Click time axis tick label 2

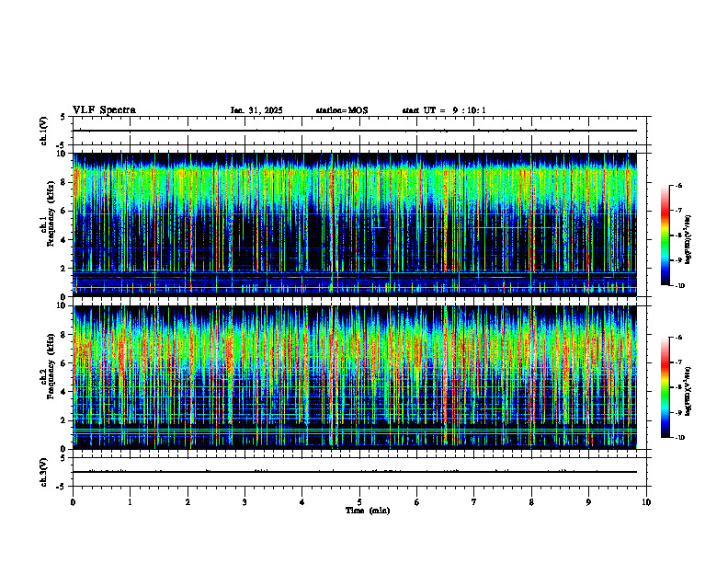[188, 502]
